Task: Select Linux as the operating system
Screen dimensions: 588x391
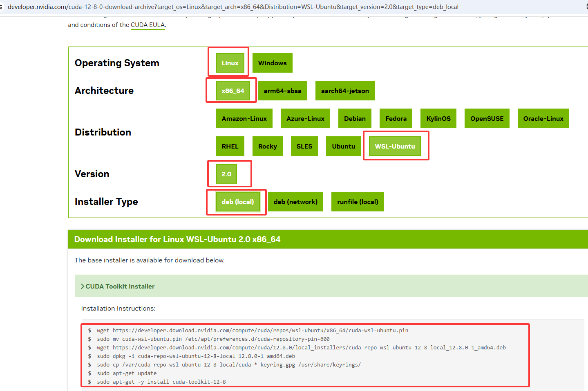Action: click(230, 63)
